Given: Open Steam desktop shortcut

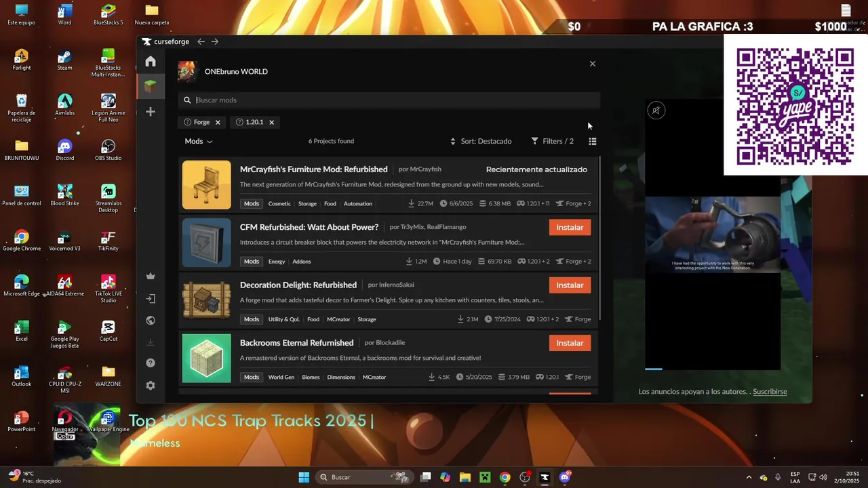Looking at the screenshot, I should 65,60.
